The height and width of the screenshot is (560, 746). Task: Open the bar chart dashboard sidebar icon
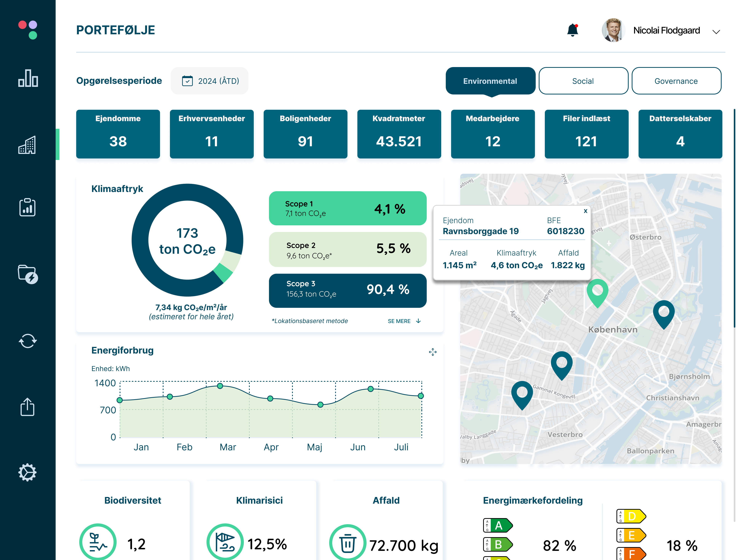(x=28, y=78)
